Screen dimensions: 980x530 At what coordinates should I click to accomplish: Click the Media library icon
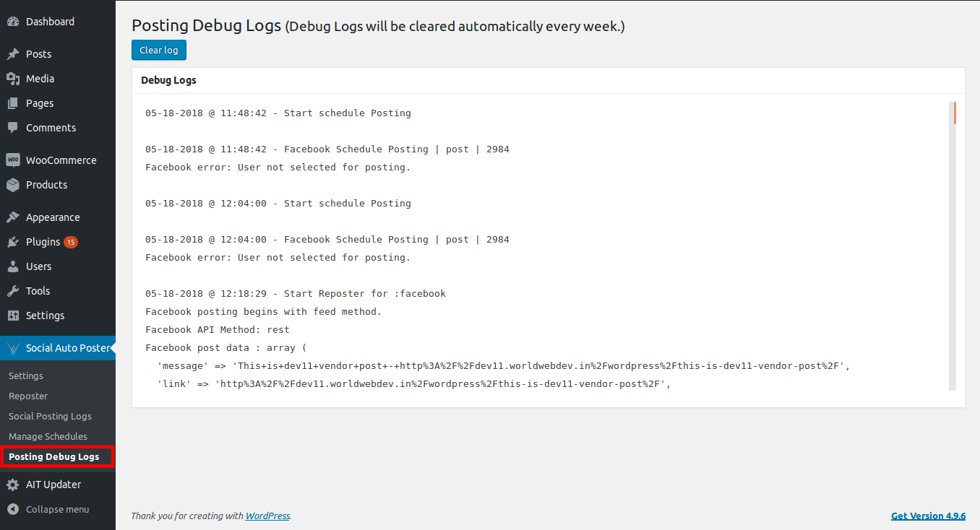coord(13,79)
